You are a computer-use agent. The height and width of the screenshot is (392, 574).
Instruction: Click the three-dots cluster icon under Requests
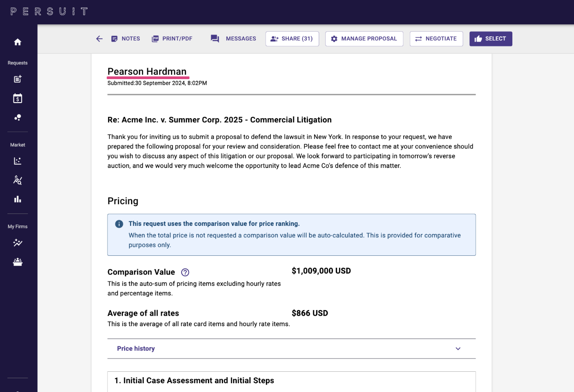pos(17,118)
